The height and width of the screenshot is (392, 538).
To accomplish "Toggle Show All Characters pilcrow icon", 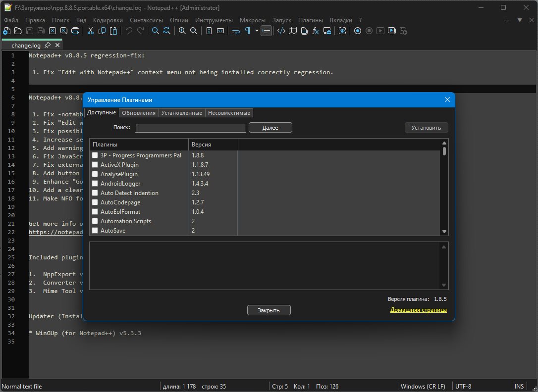I will tap(247, 31).
